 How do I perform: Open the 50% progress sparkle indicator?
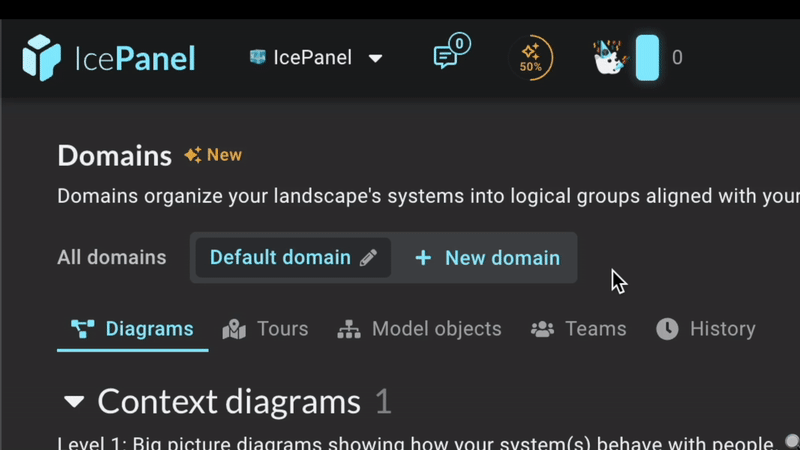(x=531, y=58)
